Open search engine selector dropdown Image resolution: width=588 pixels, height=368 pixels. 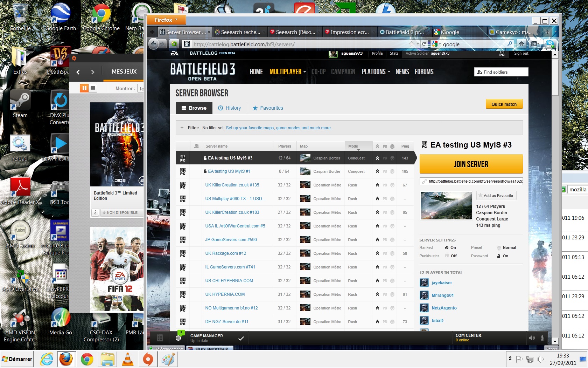tap(436, 44)
